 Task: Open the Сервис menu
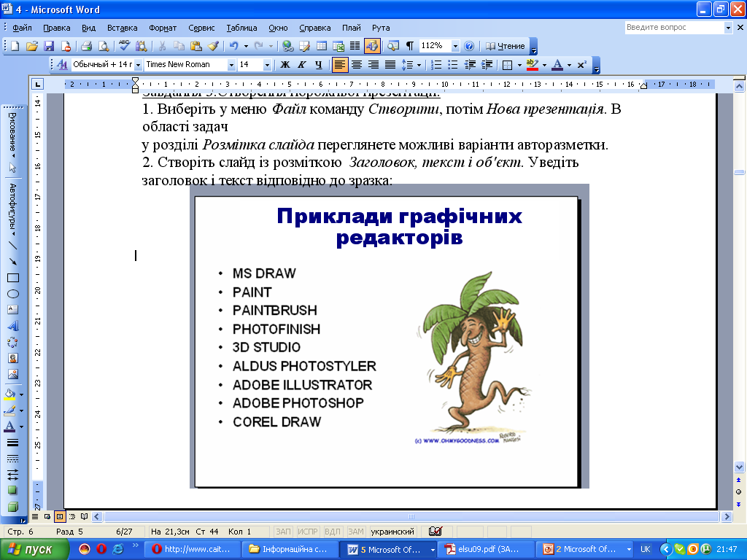click(x=201, y=28)
